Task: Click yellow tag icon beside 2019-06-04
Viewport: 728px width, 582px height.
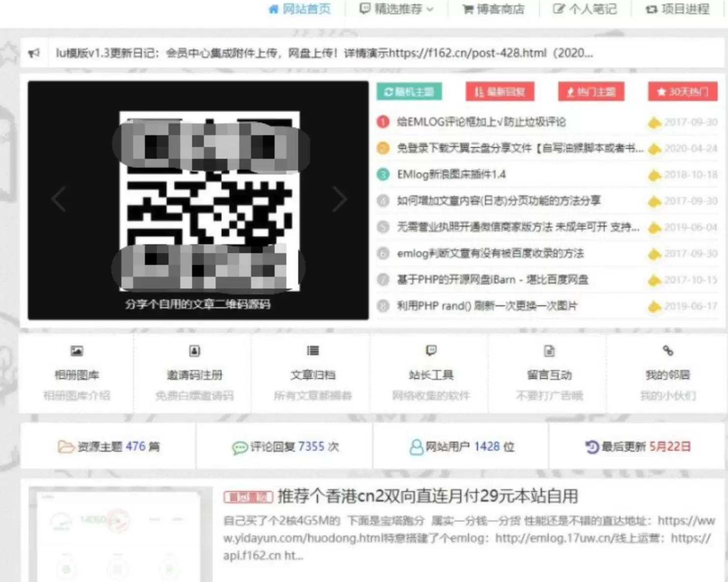Action: (x=654, y=228)
